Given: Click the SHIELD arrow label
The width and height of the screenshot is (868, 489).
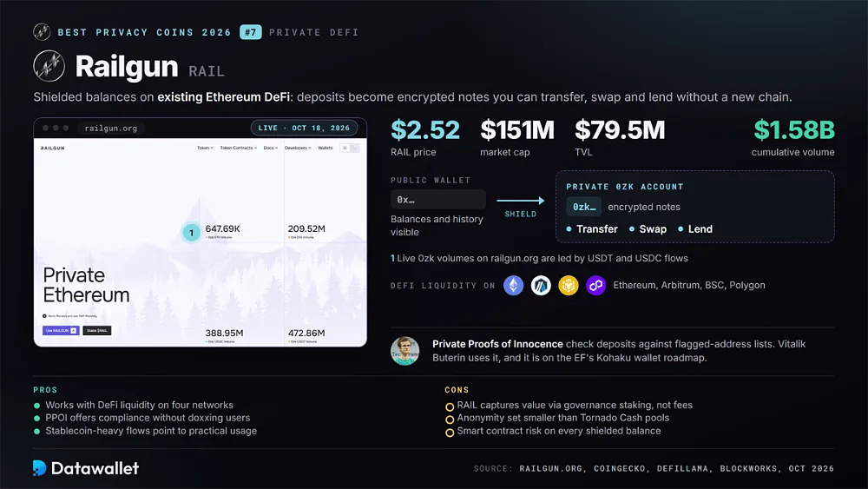Looking at the screenshot, I should click(x=520, y=214).
